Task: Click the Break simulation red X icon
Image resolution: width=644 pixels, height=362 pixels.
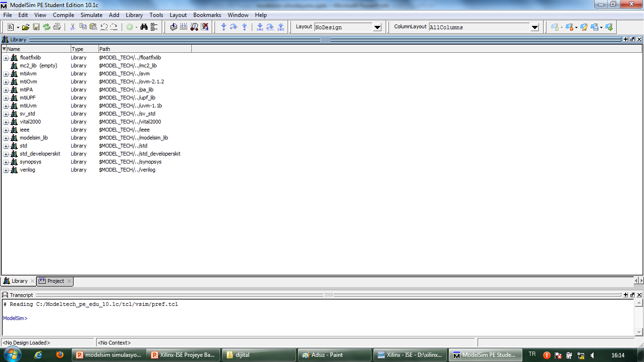Action: click(205, 27)
